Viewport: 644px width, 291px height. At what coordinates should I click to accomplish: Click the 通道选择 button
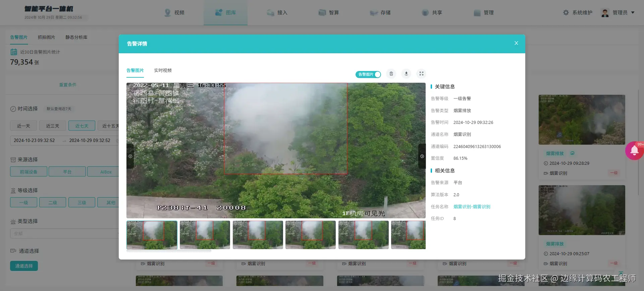(24, 266)
